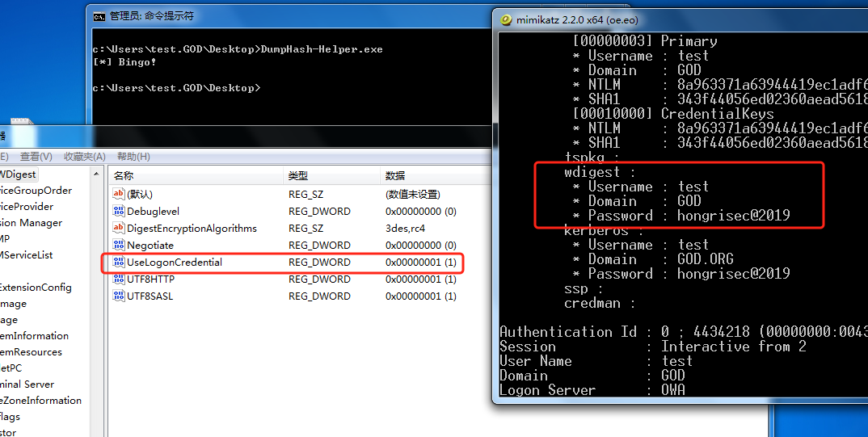
Task: Click the 类型 column header
Action: coord(331,175)
